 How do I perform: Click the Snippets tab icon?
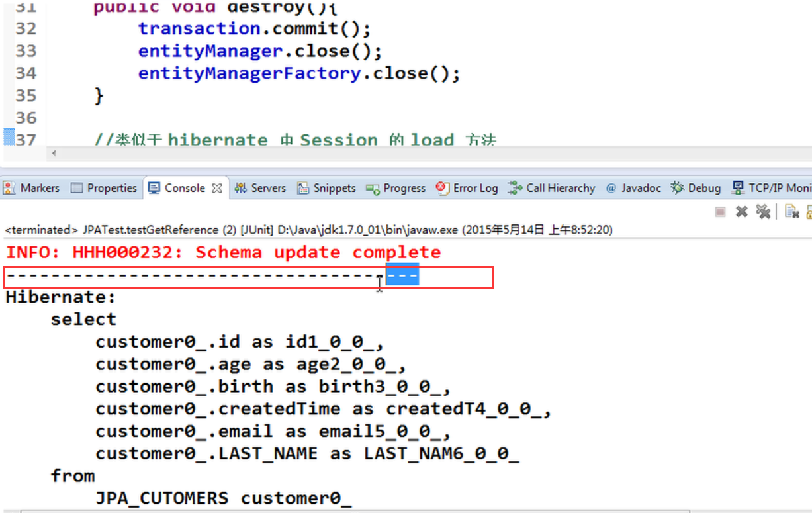(x=303, y=188)
